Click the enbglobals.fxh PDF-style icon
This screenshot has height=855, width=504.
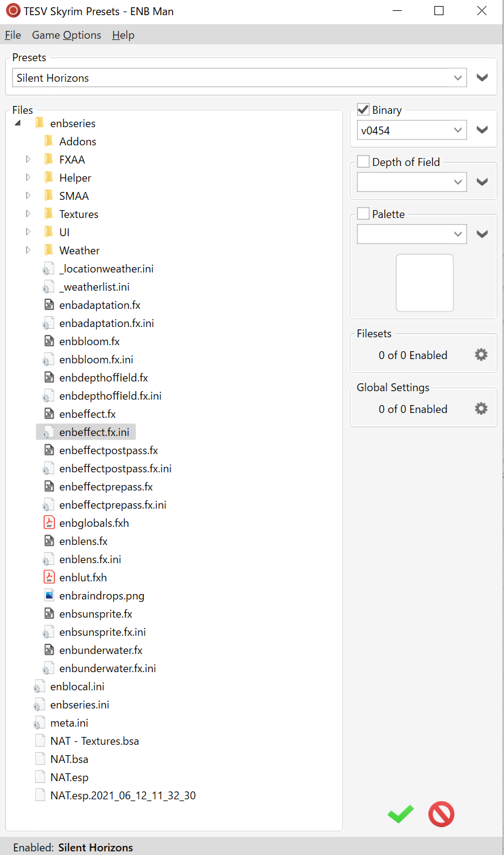tap(49, 523)
